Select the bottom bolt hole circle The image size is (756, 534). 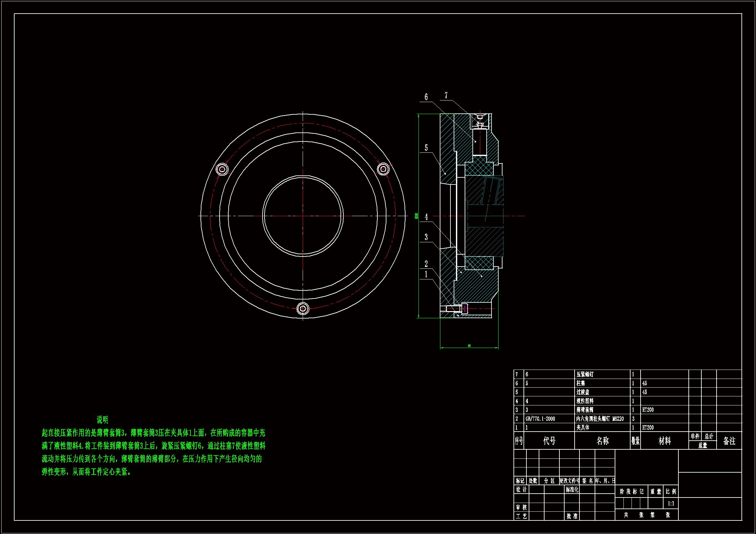pos(303,309)
